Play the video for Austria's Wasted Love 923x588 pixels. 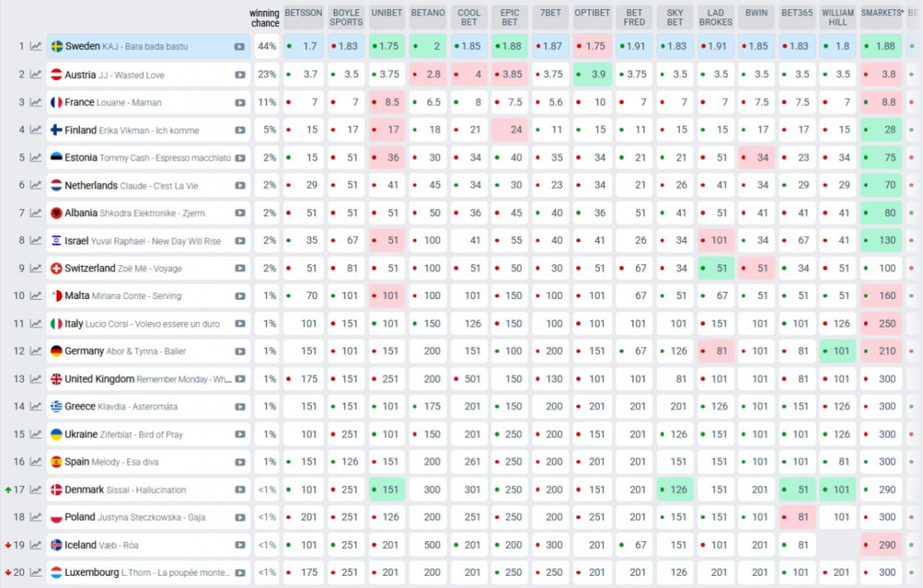(240, 75)
